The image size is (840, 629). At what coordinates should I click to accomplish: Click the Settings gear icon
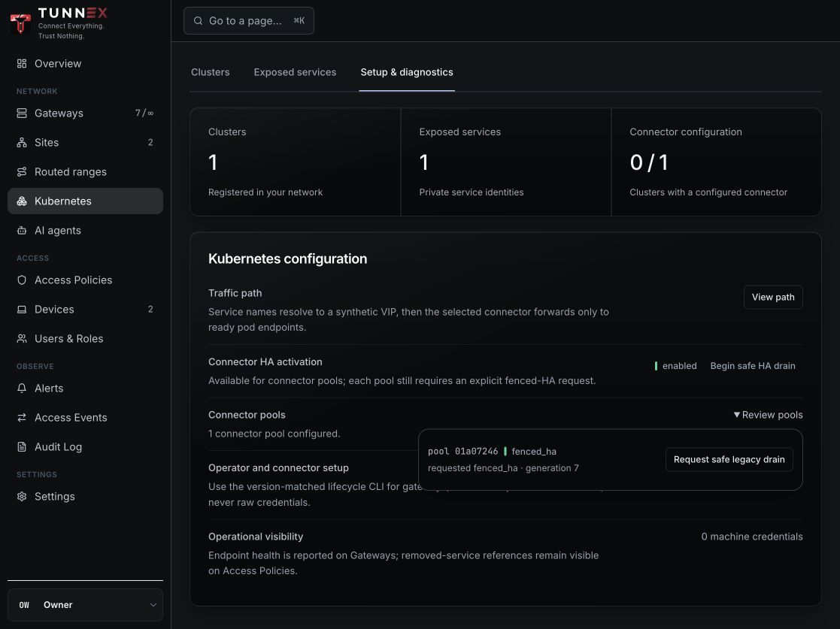pos(21,496)
